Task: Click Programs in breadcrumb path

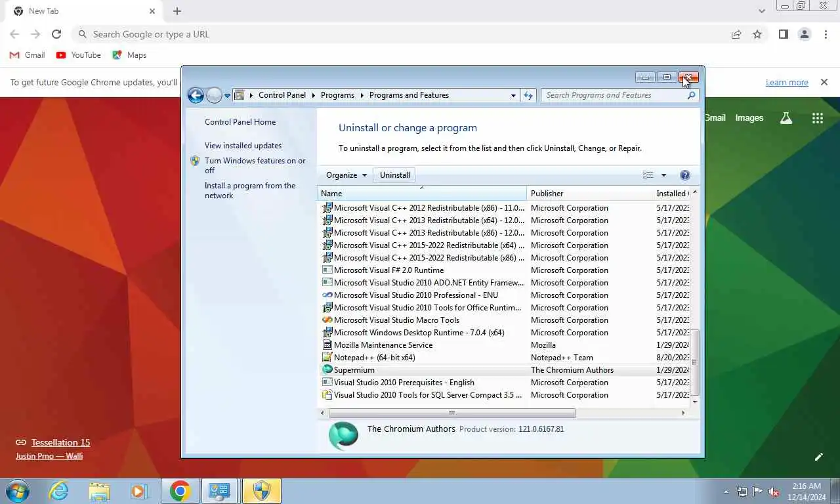Action: [337, 95]
